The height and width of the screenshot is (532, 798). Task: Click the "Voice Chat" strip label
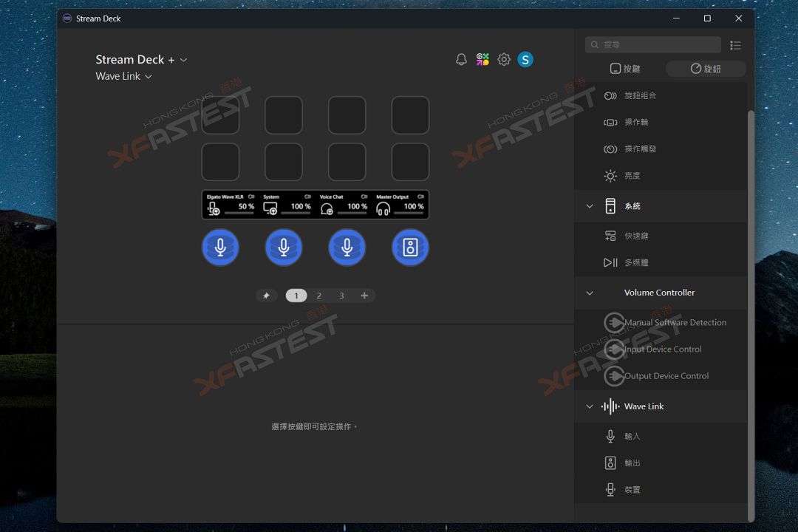click(331, 197)
